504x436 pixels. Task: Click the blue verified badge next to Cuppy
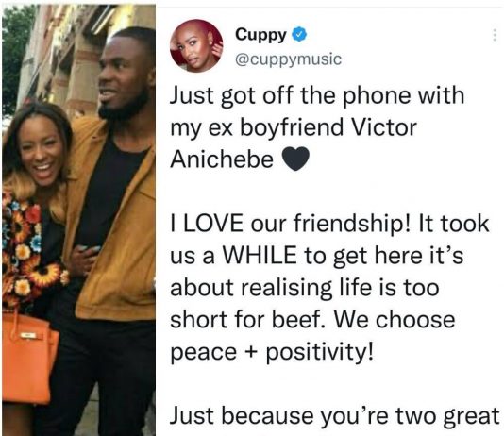coord(299,34)
